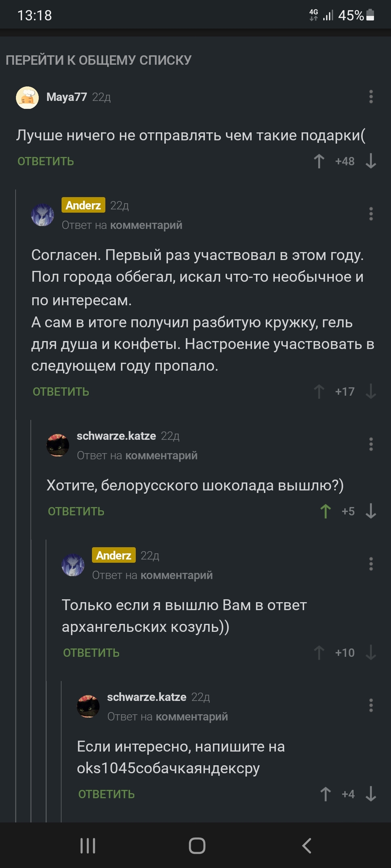Downvote schwarze.katze's Belarusian chocolate comment
391x868 pixels.
point(371,511)
